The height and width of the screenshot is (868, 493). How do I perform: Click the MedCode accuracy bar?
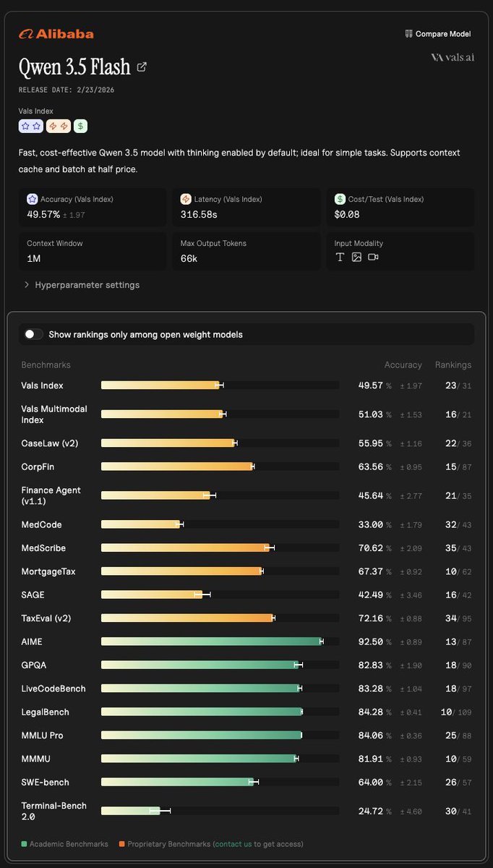(220, 524)
